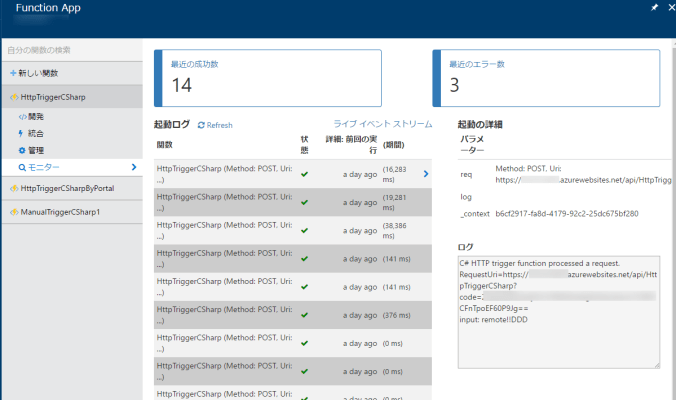Screen dimensions: 676x400
Task: Click the (期間) column header
Action: pos(394,145)
